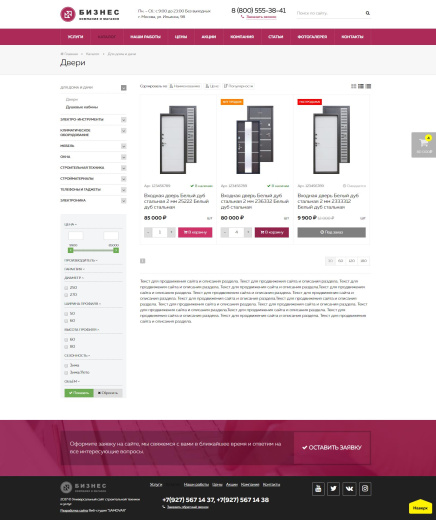Viewport: 436px width, 520px height.
Task: Expand the Электроинструменты category arrow
Action: tap(124, 120)
